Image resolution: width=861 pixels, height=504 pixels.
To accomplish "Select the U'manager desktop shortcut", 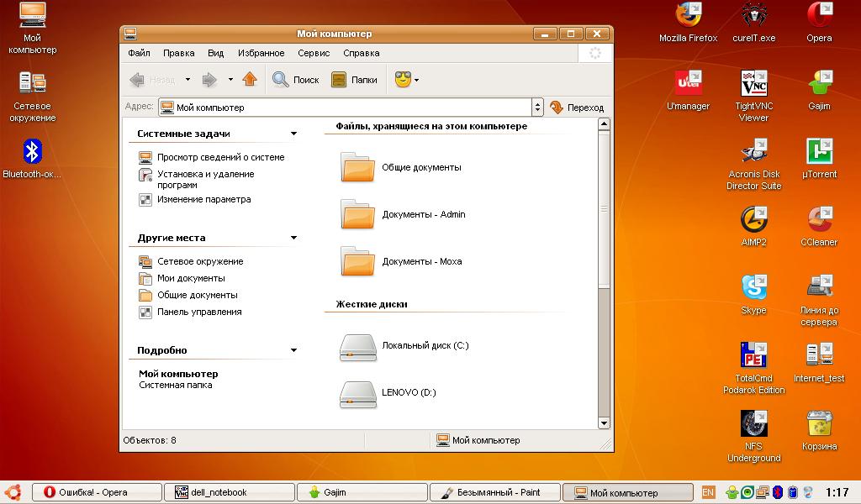I will pos(688,91).
